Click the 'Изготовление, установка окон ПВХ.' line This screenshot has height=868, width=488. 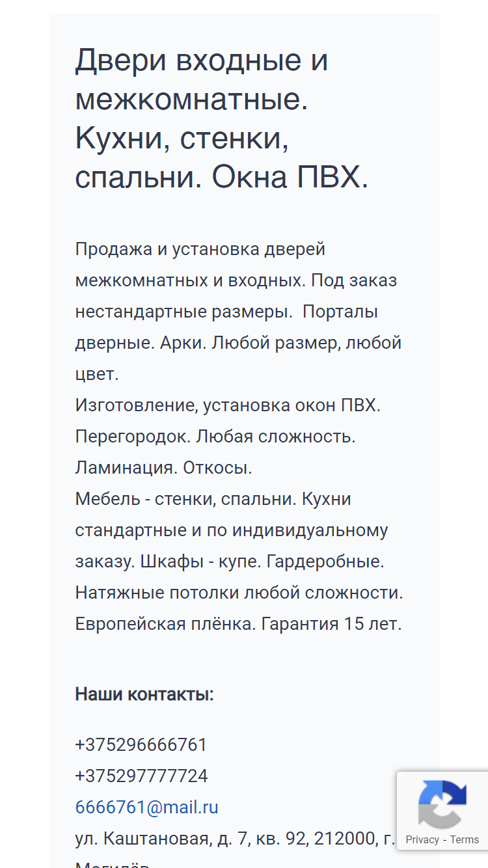228,405
